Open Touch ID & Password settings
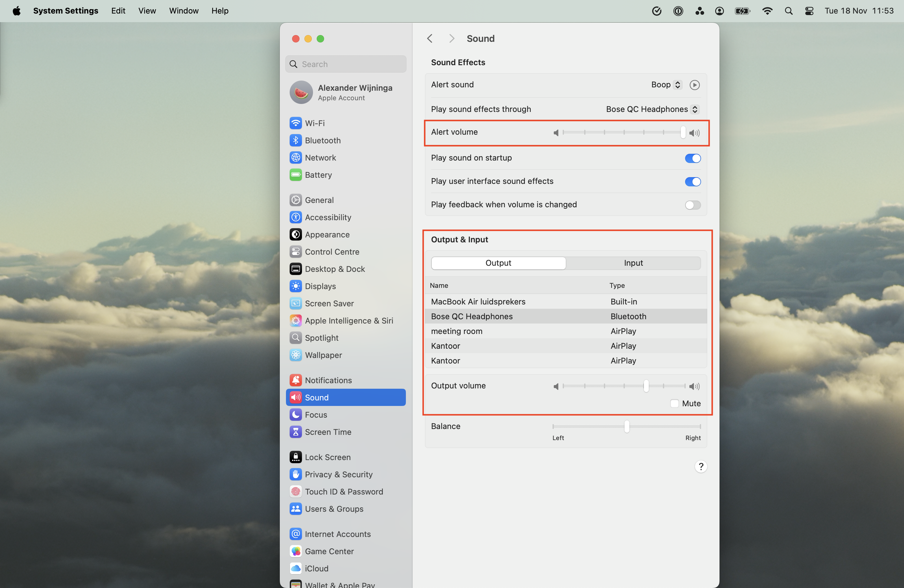The image size is (904, 588). [x=344, y=491]
